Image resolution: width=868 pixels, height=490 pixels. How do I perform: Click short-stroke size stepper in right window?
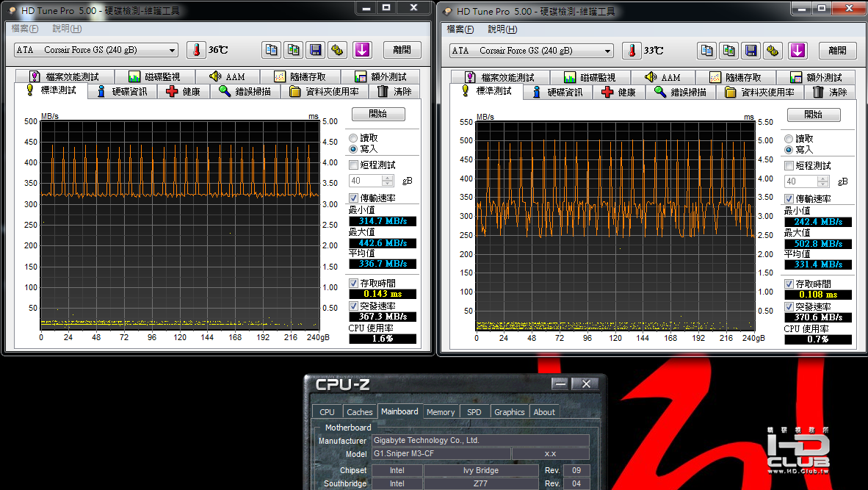[x=824, y=181]
